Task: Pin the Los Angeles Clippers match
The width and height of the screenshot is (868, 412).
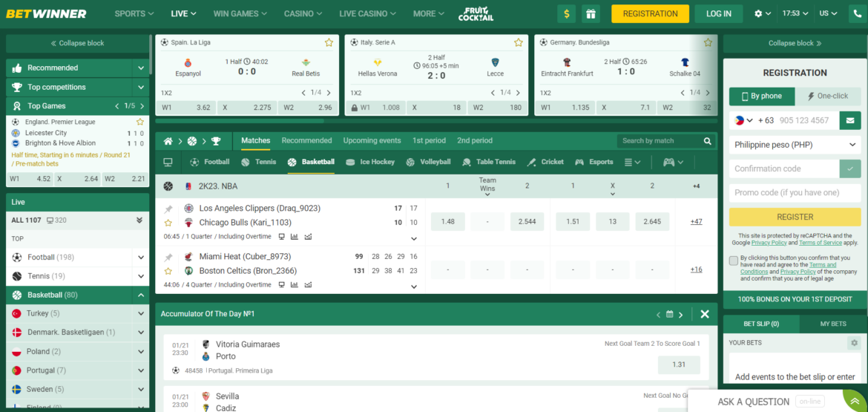Action: coord(168,209)
